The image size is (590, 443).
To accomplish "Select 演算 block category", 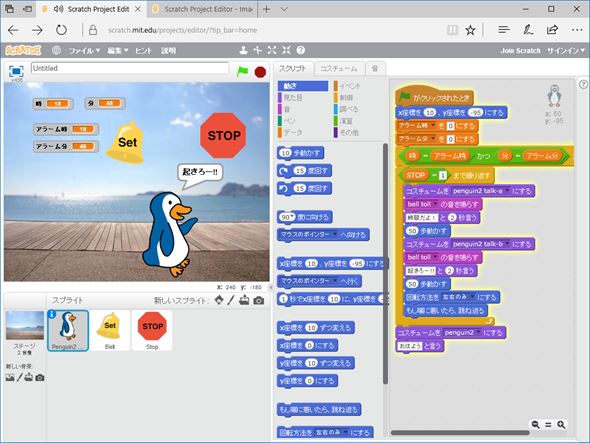I will pyautogui.click(x=344, y=121).
